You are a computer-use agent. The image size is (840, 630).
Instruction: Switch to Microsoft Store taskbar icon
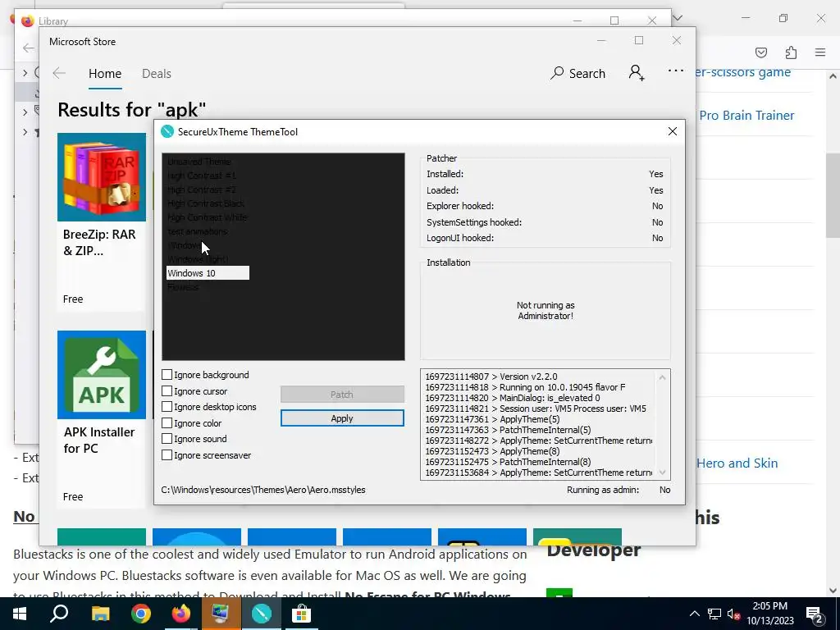coord(302,614)
